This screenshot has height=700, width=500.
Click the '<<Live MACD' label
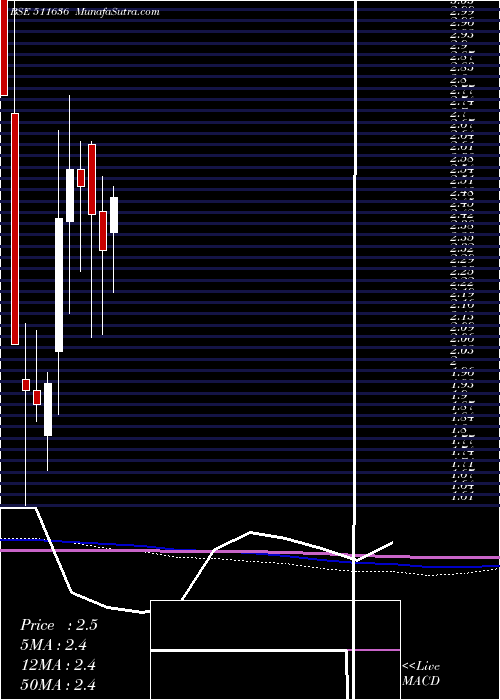click(421, 674)
